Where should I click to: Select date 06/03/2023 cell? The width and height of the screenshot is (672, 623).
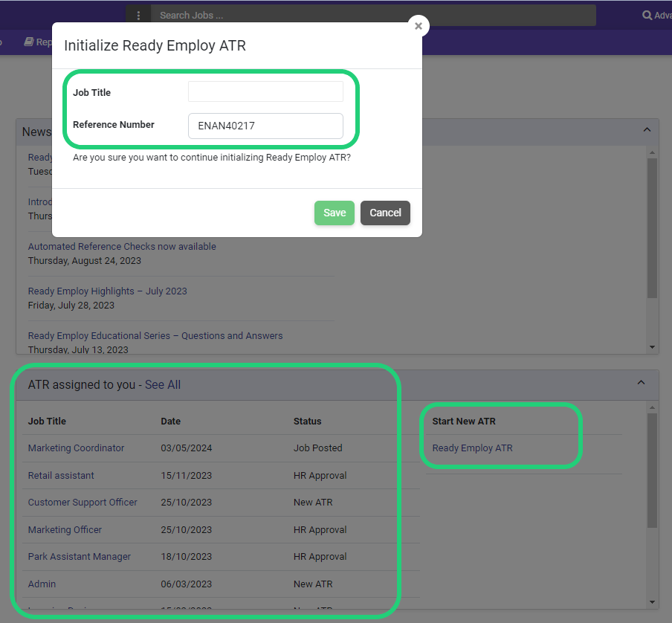pos(187,584)
